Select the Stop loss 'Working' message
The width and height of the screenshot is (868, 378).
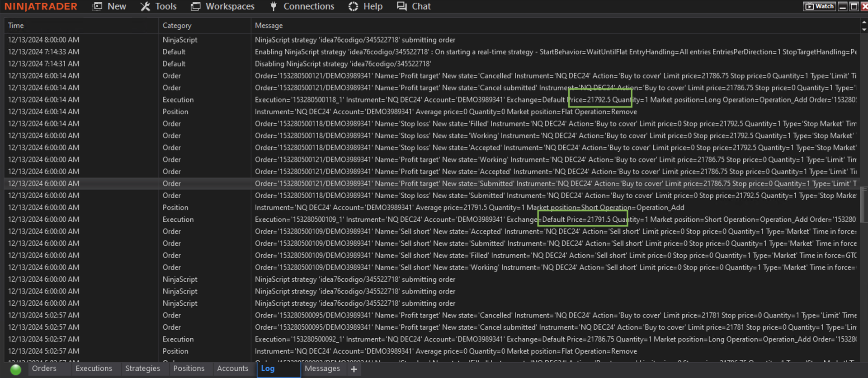coord(555,135)
